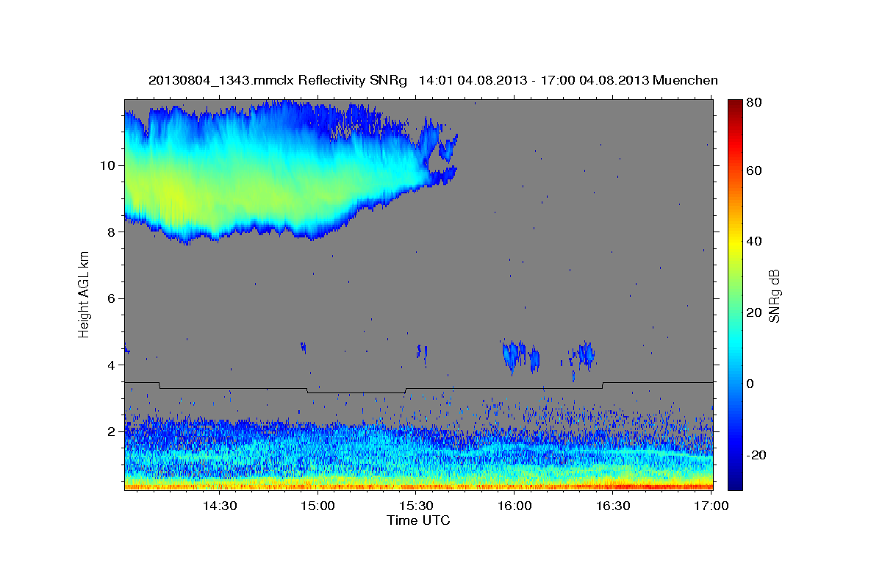The image size is (882, 588).
Task: Click the height tick label 8
Action: coord(110,232)
